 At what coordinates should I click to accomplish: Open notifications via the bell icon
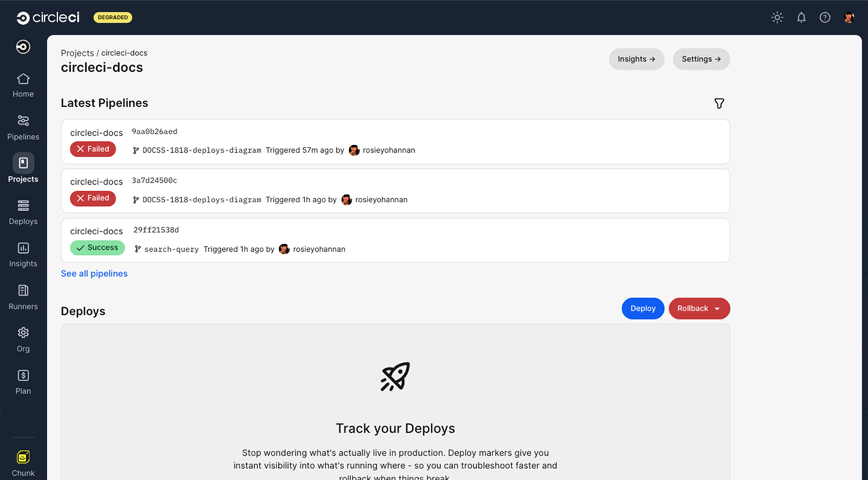(x=801, y=17)
